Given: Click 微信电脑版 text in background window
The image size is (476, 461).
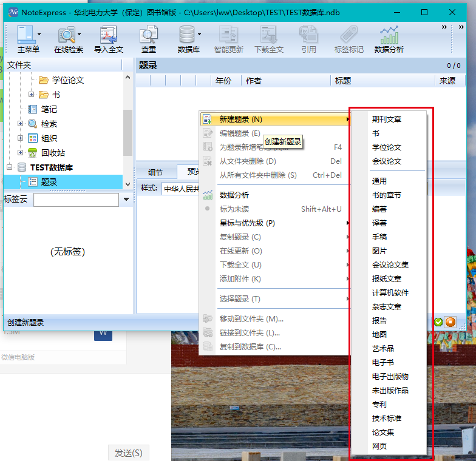Looking at the screenshot, I should click(18, 357).
